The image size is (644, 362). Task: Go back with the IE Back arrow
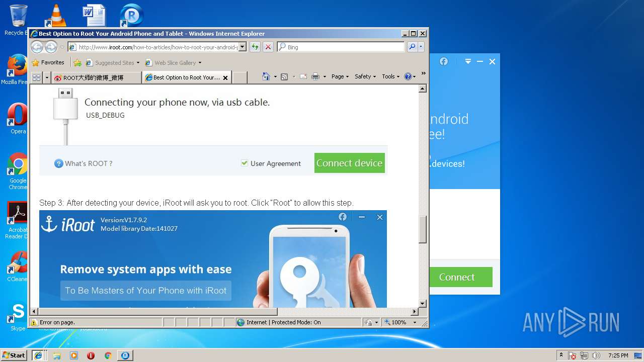[x=37, y=47]
